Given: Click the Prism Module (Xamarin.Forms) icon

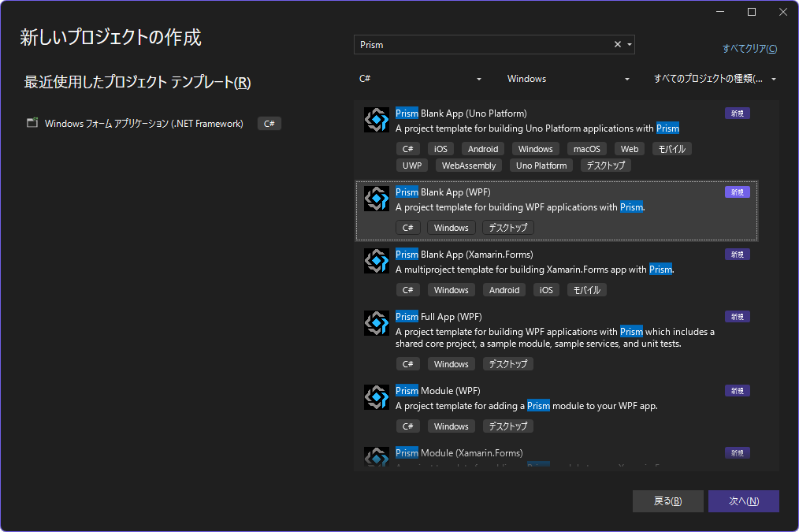Looking at the screenshot, I should (377, 456).
